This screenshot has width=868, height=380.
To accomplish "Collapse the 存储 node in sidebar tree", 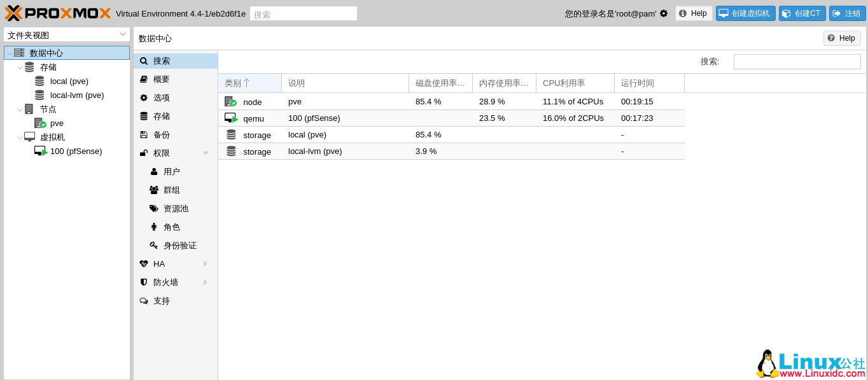I will pos(19,67).
